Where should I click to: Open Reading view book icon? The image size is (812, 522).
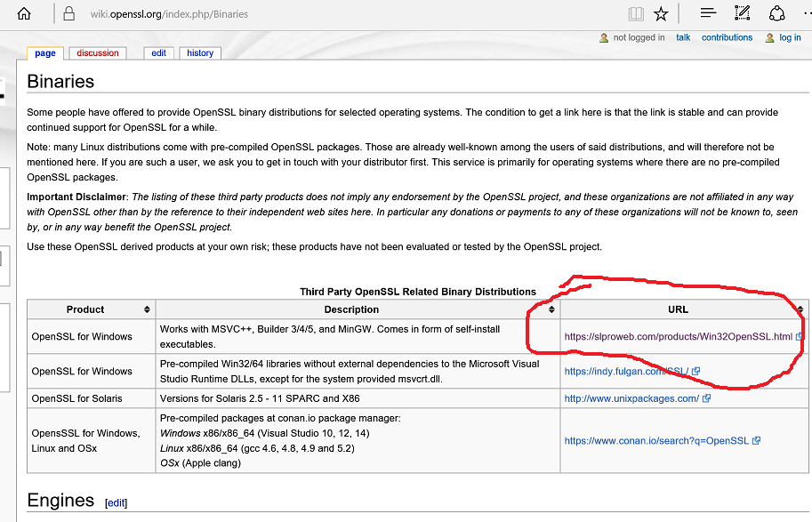click(635, 14)
